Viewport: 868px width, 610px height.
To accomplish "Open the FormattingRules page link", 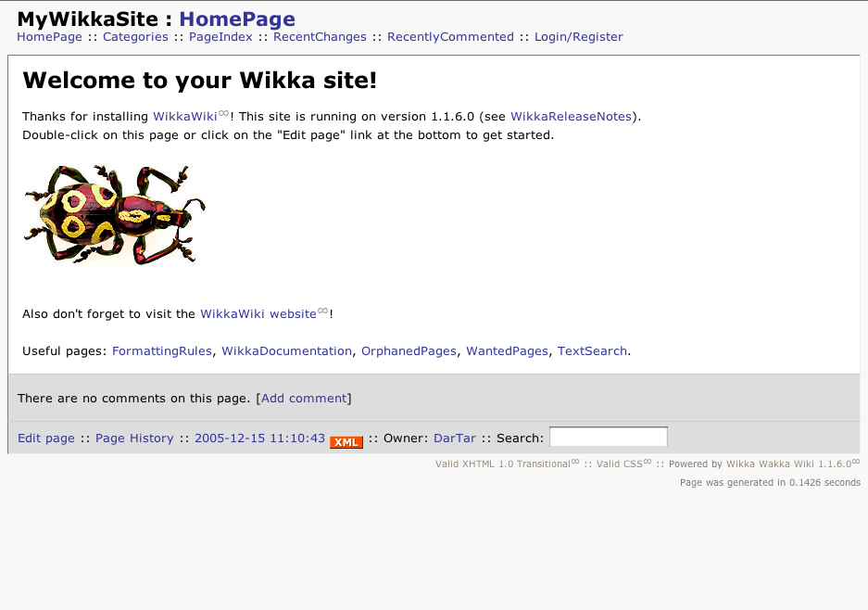I will tap(162, 350).
